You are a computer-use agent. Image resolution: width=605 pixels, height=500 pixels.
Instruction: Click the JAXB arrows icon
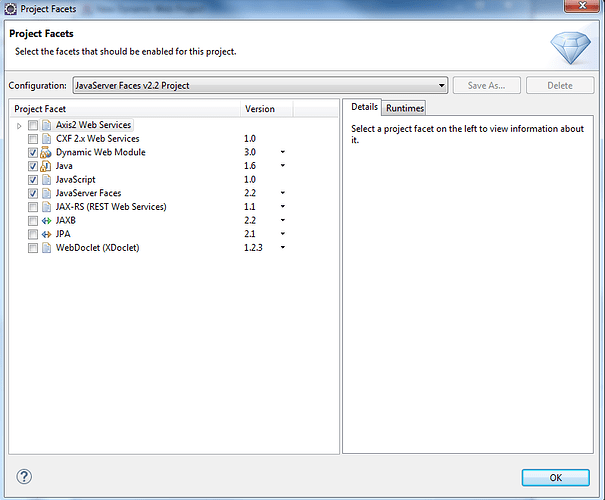coord(46,221)
